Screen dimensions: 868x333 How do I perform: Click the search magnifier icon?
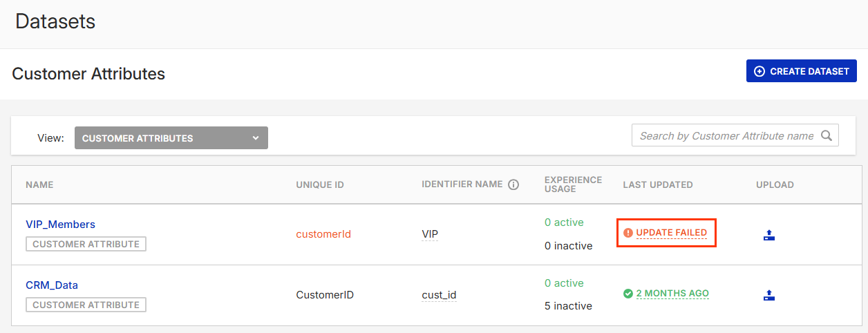[x=827, y=136]
